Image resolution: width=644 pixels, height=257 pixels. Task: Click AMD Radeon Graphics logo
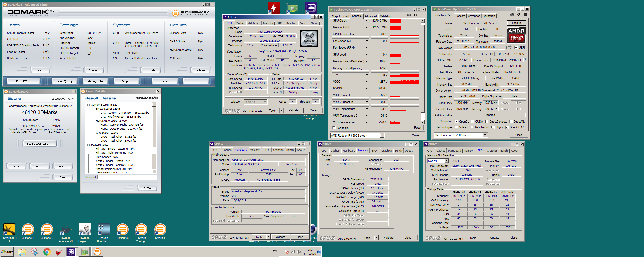pyautogui.click(x=516, y=35)
